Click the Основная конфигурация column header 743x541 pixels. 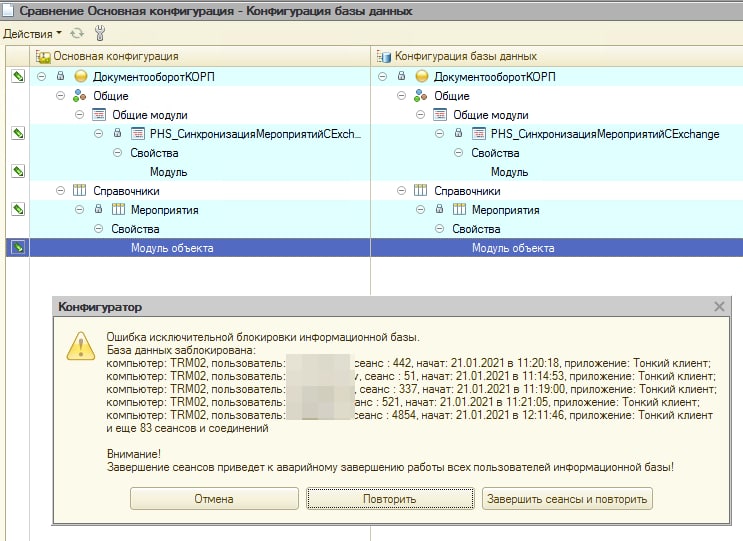(x=199, y=56)
